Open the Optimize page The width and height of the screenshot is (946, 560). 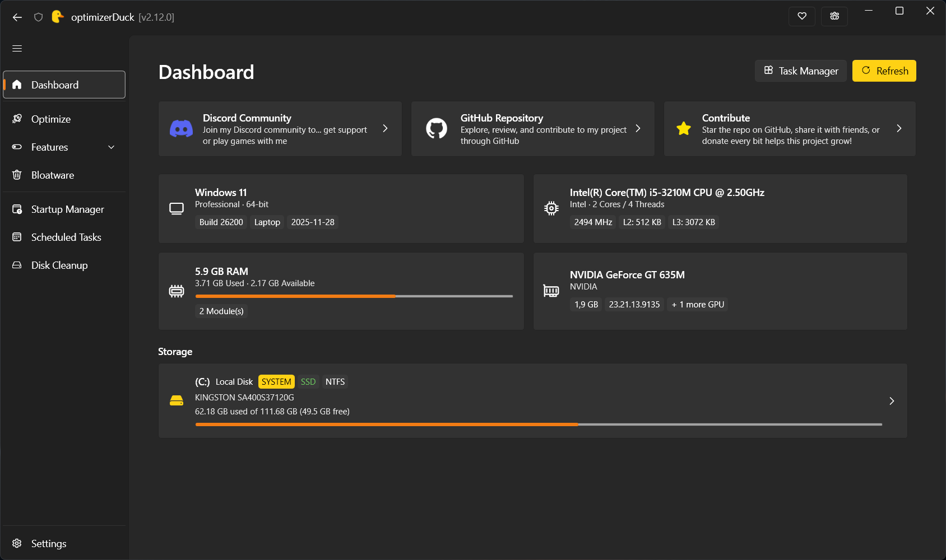[x=64, y=119]
